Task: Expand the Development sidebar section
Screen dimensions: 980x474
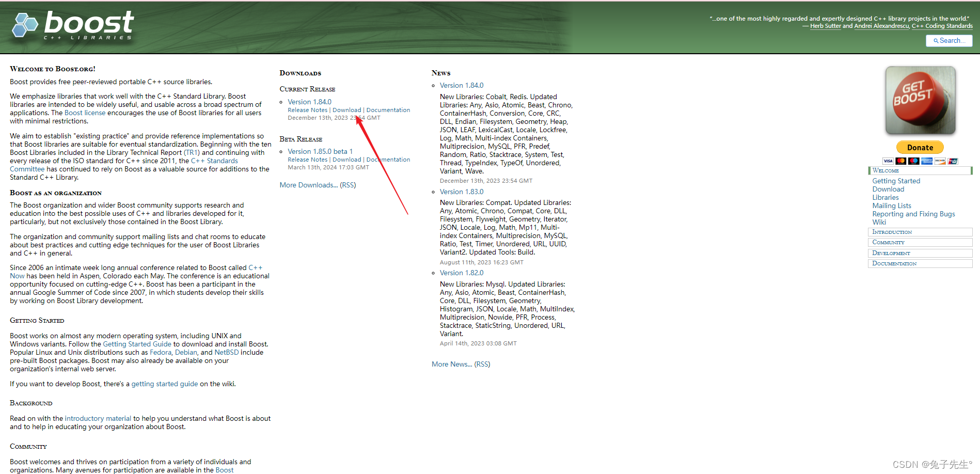Action: [920, 253]
